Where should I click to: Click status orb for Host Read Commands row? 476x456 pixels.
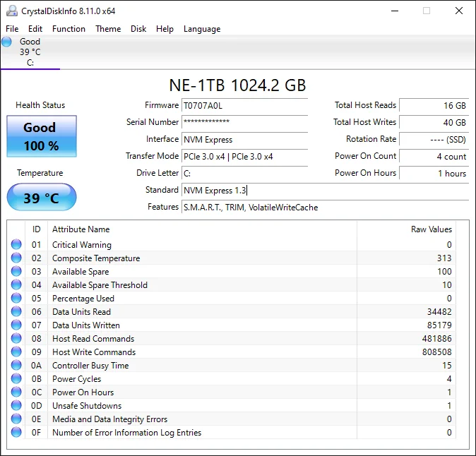(16, 338)
